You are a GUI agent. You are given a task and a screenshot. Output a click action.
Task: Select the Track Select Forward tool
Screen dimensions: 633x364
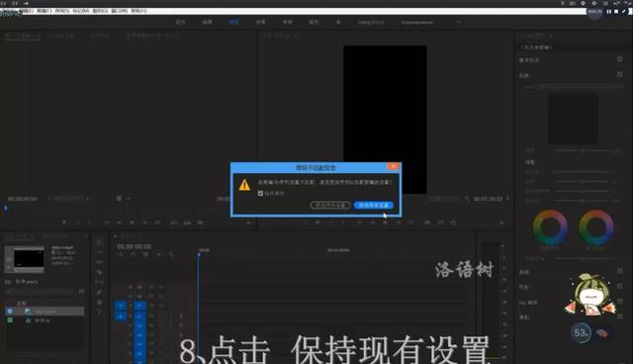point(99,252)
